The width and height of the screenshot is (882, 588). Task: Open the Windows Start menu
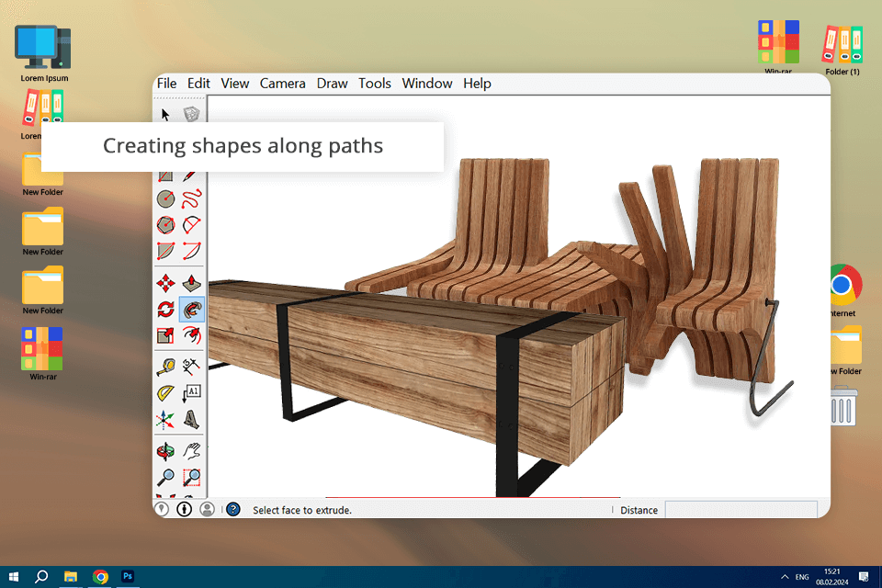[14, 577]
